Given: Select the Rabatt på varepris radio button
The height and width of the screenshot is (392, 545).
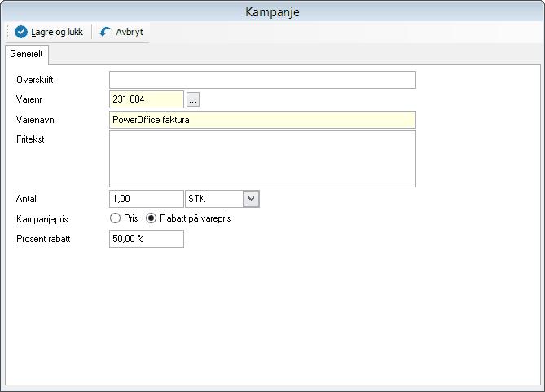Looking at the screenshot, I should pos(151,218).
